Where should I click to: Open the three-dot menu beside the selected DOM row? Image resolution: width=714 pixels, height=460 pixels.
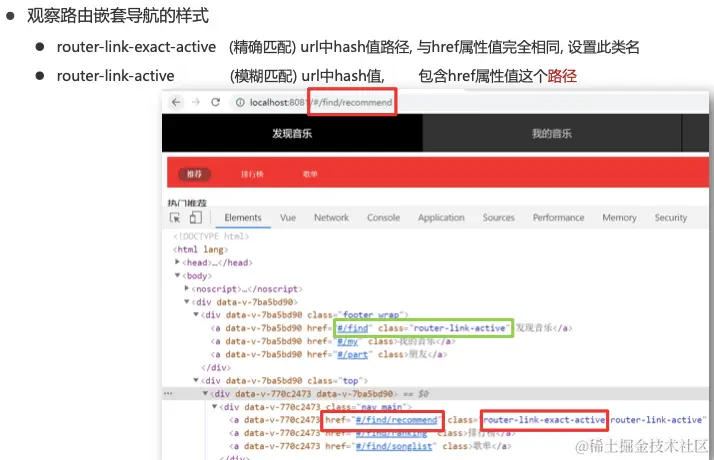click(168, 394)
